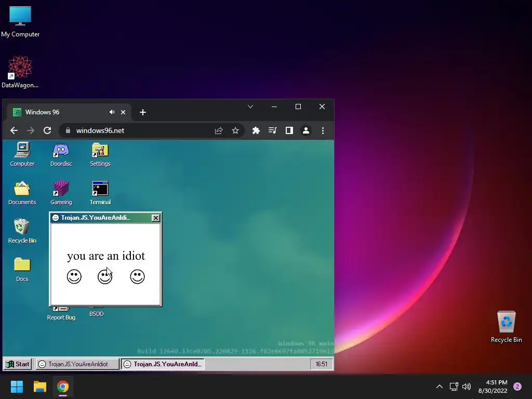Open the Windows 11 Start menu

pyautogui.click(x=17, y=387)
